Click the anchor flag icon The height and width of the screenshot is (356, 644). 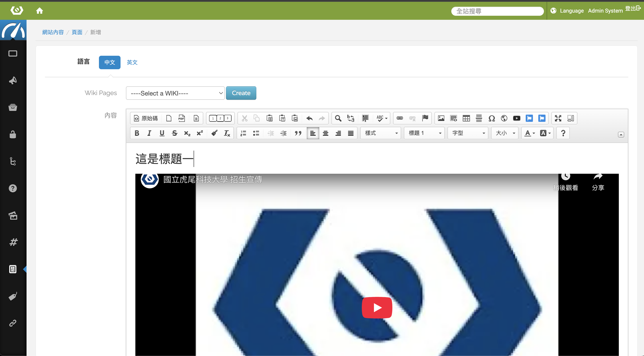(425, 118)
